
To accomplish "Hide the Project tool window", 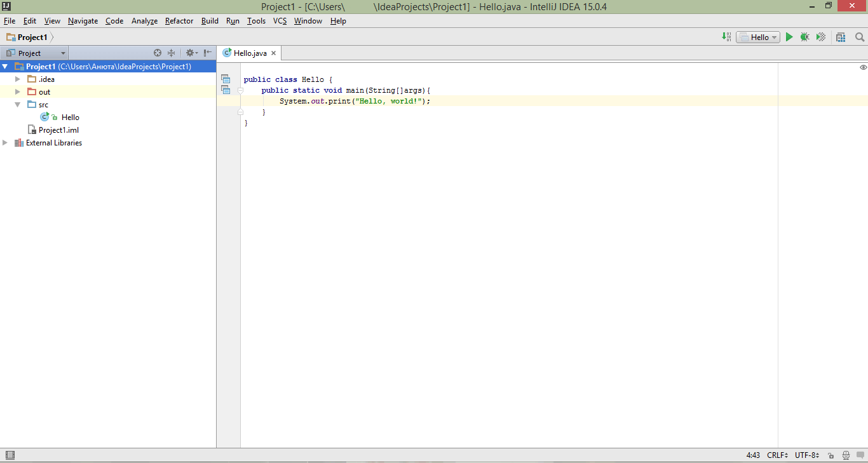I will tap(208, 53).
